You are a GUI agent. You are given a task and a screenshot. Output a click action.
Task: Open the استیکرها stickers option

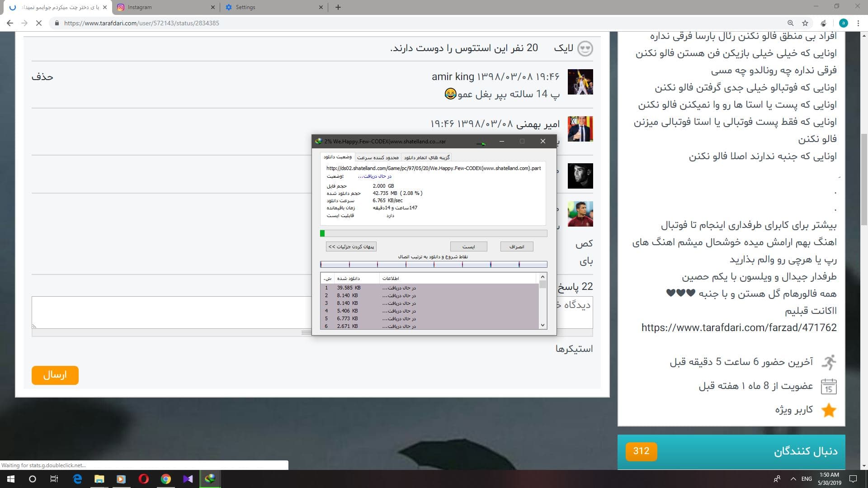(x=574, y=349)
